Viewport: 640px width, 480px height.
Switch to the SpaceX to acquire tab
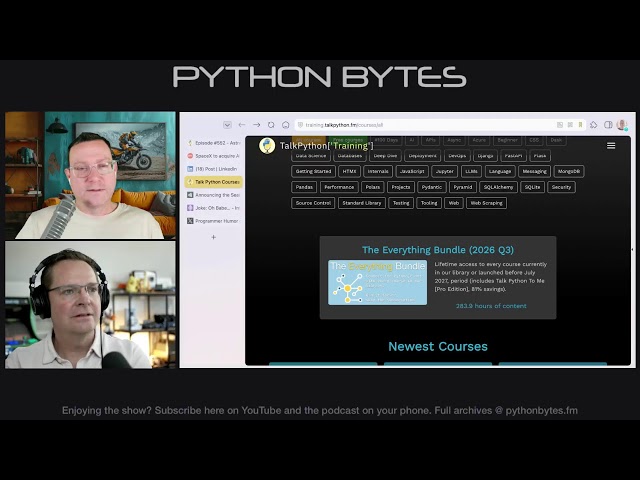coord(213,156)
